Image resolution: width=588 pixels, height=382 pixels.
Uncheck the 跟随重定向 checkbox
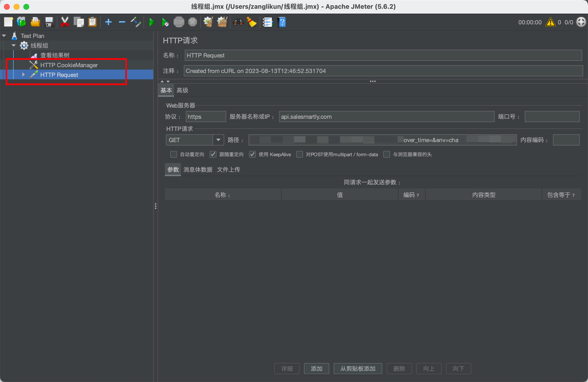click(x=213, y=154)
